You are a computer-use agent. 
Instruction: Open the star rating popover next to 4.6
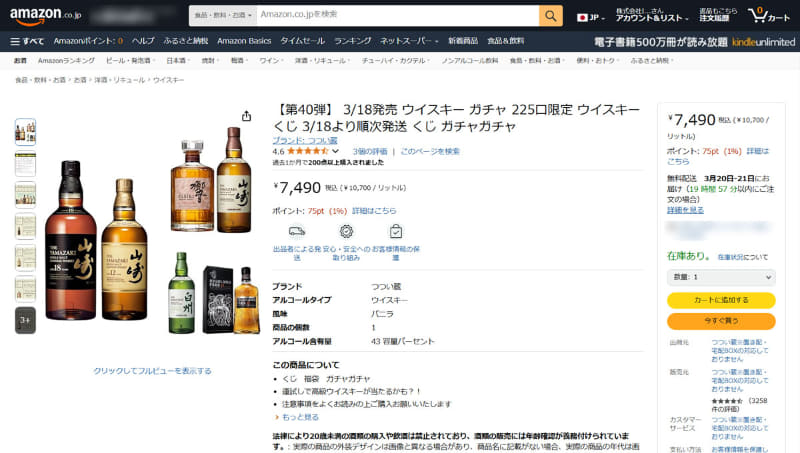pyautogui.click(x=335, y=151)
